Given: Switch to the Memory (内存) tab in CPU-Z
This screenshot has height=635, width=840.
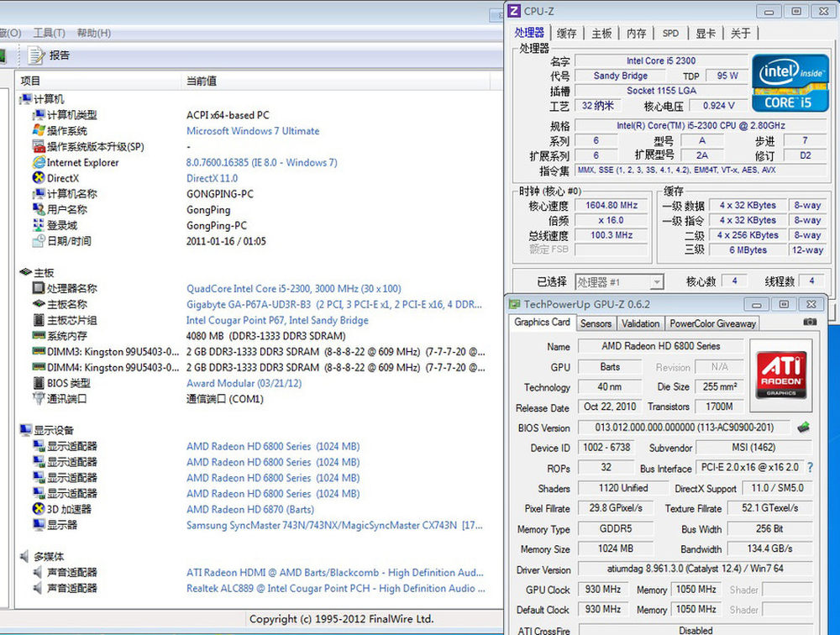Looking at the screenshot, I should (636, 34).
